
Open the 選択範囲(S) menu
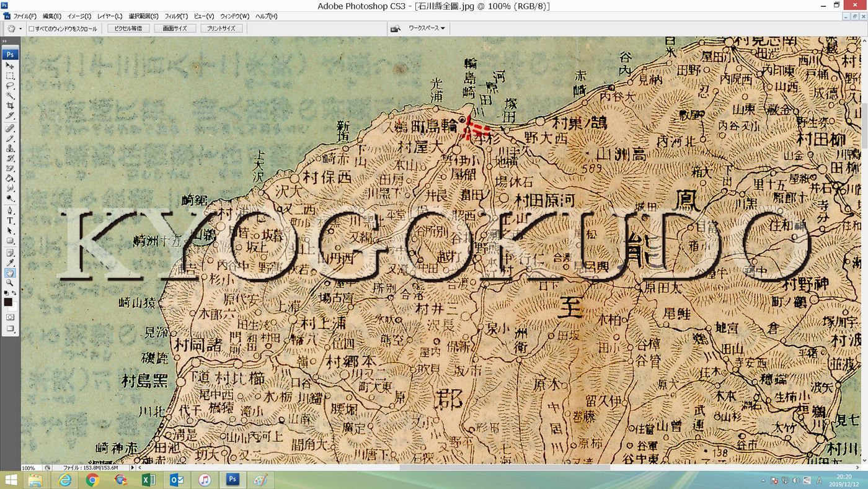[143, 16]
